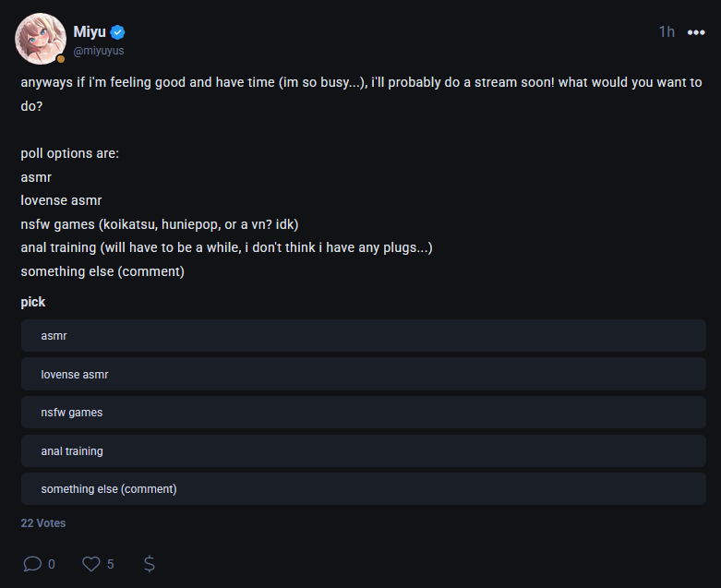Viewport: 721px width, 588px height.
Task: Click the display name "Miyu"
Action: (x=90, y=32)
